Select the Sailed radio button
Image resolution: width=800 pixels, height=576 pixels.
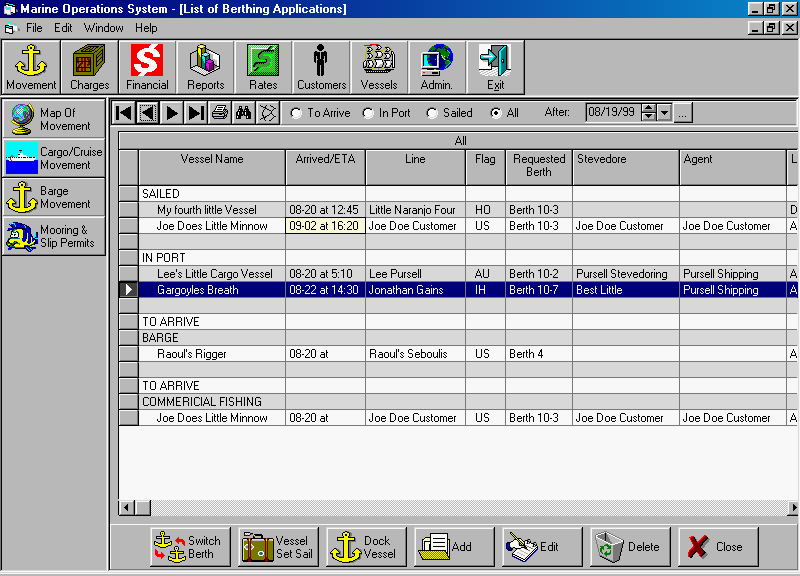tap(432, 113)
